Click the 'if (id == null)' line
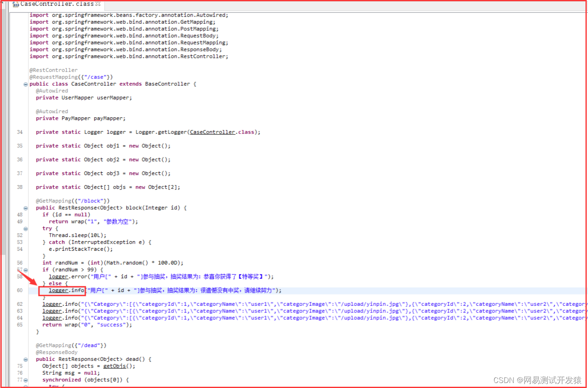 click(66, 215)
